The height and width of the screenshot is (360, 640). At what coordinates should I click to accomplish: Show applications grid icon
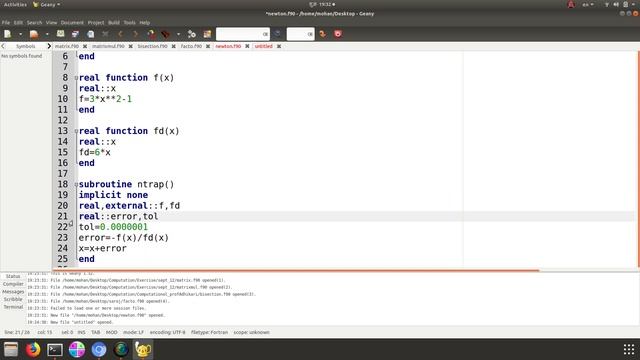[x=629, y=349]
